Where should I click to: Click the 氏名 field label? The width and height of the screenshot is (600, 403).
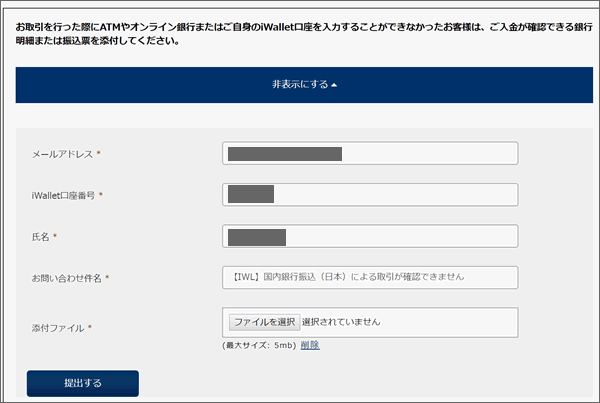[40, 237]
